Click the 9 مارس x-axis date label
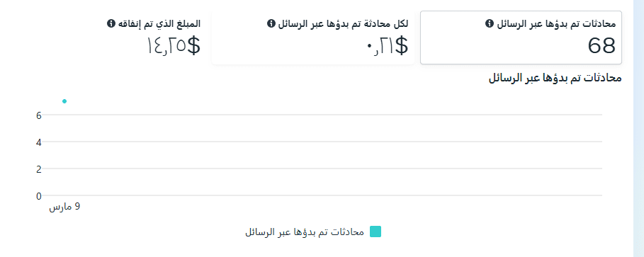The width and height of the screenshot is (644, 257). (64, 207)
